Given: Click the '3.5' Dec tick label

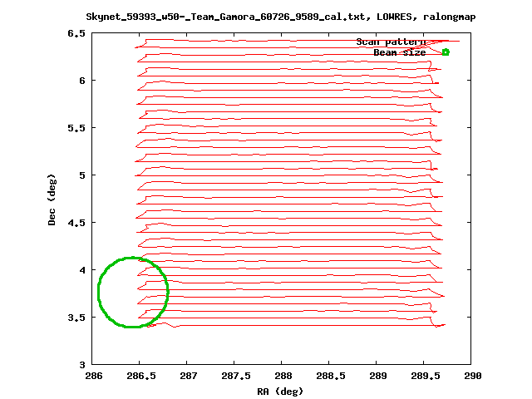Looking at the screenshot, I should [x=76, y=318].
